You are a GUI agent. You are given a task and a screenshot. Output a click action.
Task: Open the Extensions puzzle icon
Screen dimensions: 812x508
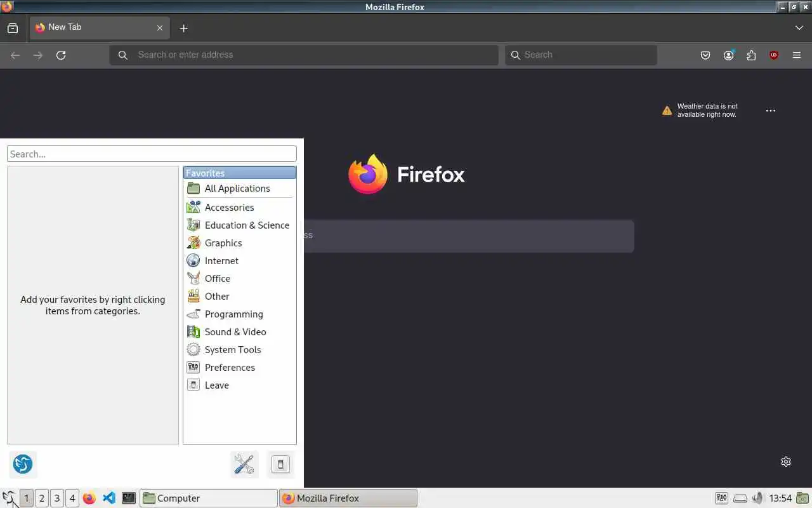tap(751, 55)
